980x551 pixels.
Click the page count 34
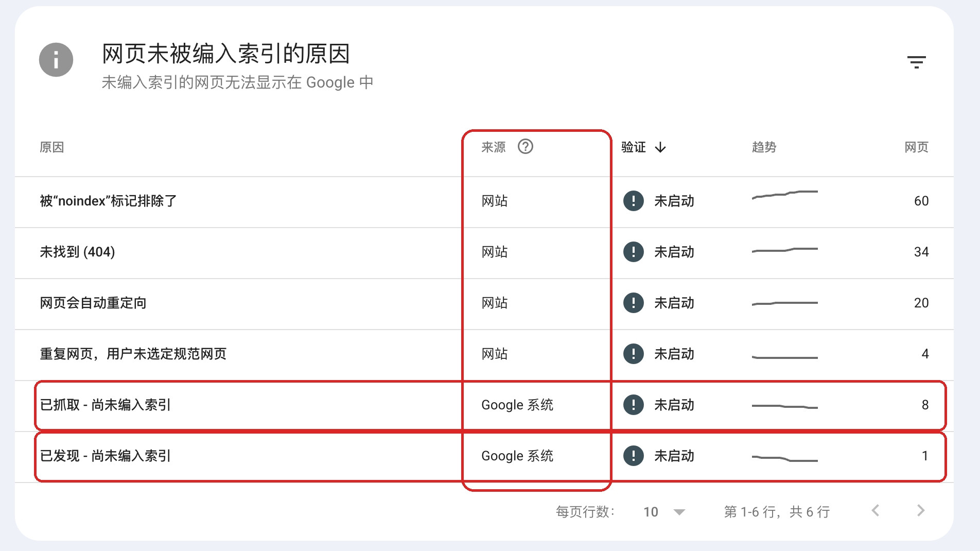point(921,252)
